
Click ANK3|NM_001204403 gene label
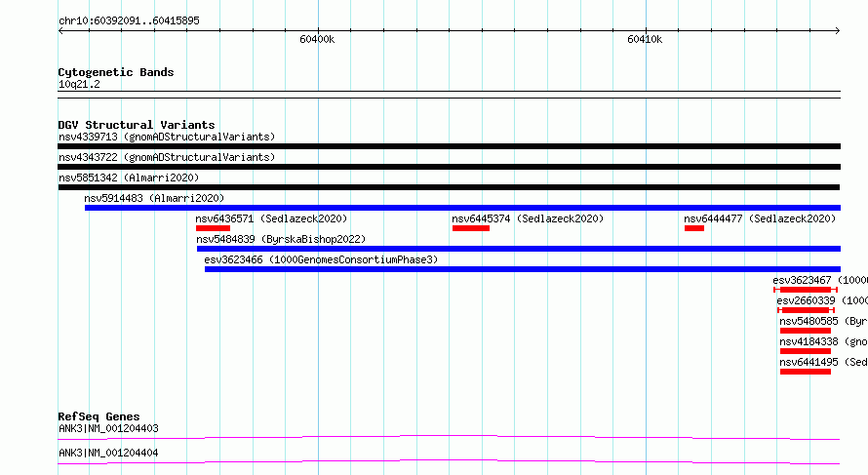[x=108, y=428]
